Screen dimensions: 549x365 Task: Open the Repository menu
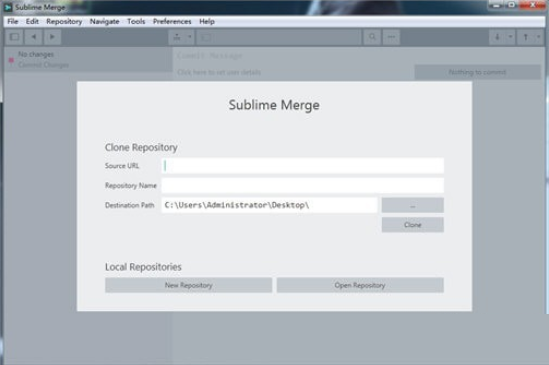point(64,21)
